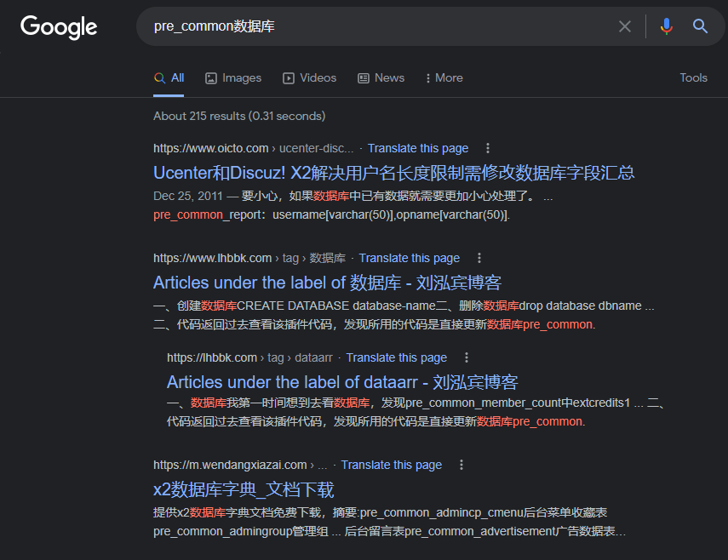Click the pre_common_member_count snippet line
The height and width of the screenshot is (560, 728).
coord(416,403)
